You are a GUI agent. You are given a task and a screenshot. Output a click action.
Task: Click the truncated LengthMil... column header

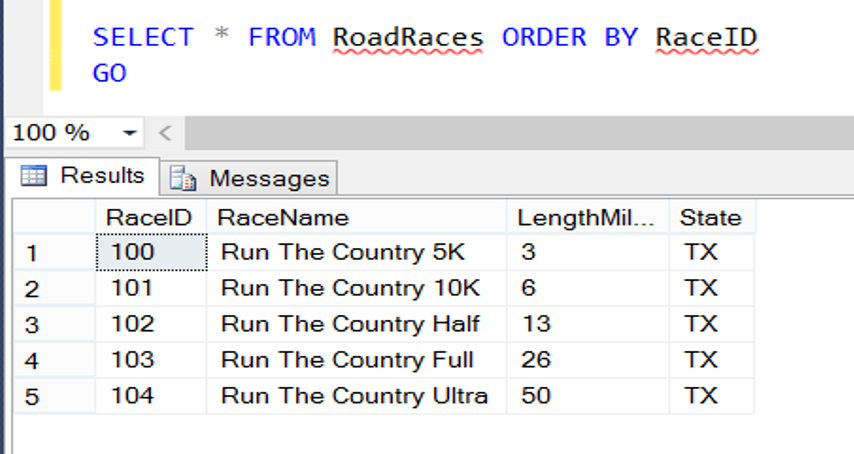(587, 217)
